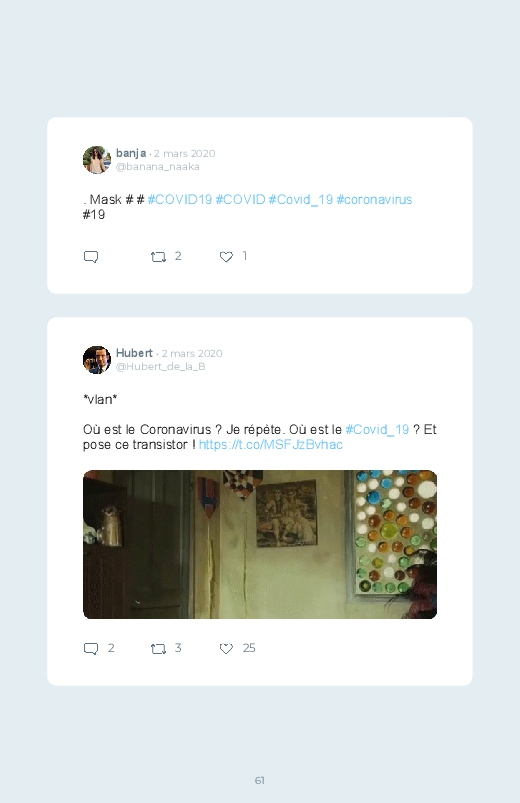The height and width of the screenshot is (803, 520).
Task: Open banja's profile avatar
Action: click(x=97, y=160)
